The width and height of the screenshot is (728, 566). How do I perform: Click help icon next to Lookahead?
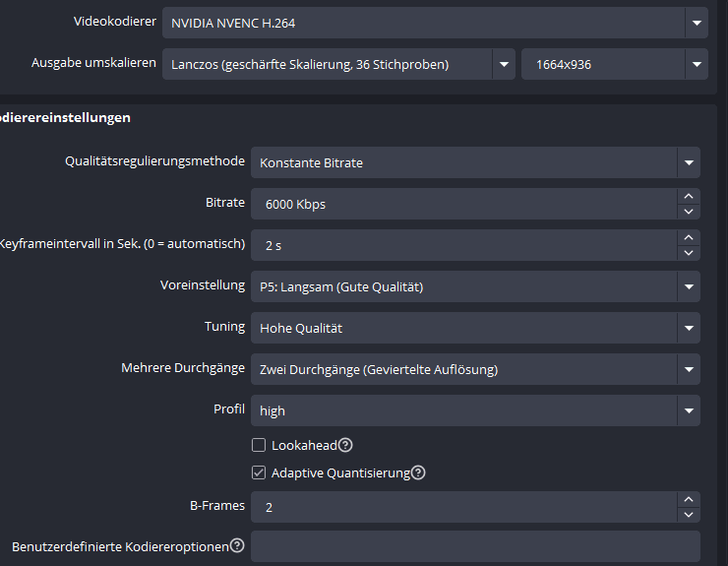coord(345,445)
